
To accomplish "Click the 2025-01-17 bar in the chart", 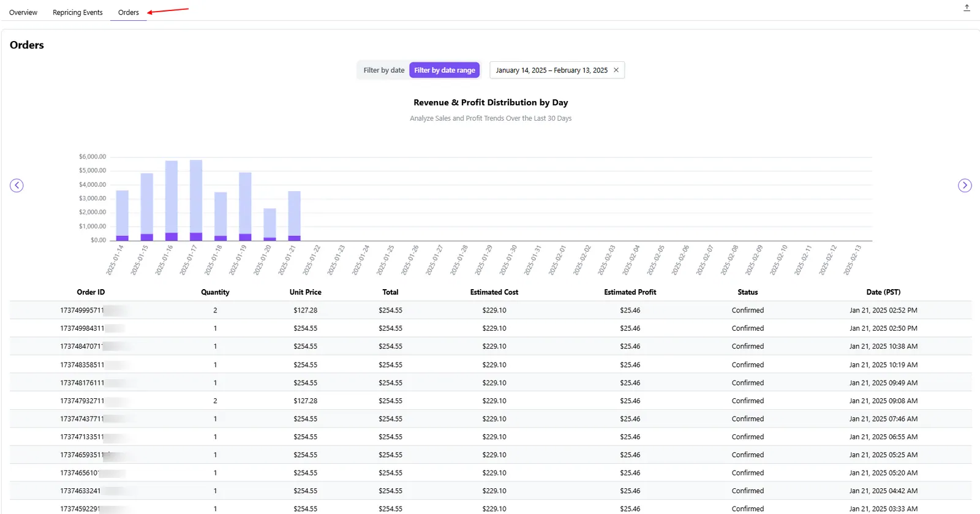I will (196, 200).
